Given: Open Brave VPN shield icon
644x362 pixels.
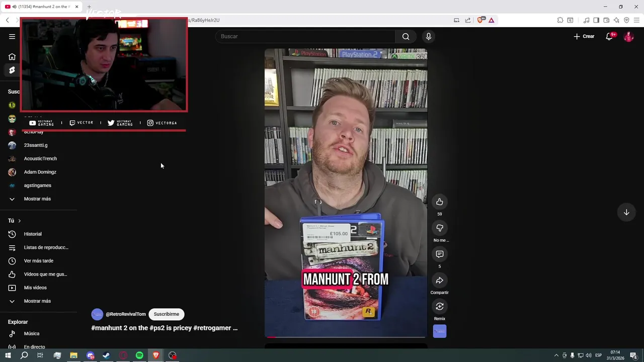Looking at the screenshot, I should pyautogui.click(x=626, y=20).
